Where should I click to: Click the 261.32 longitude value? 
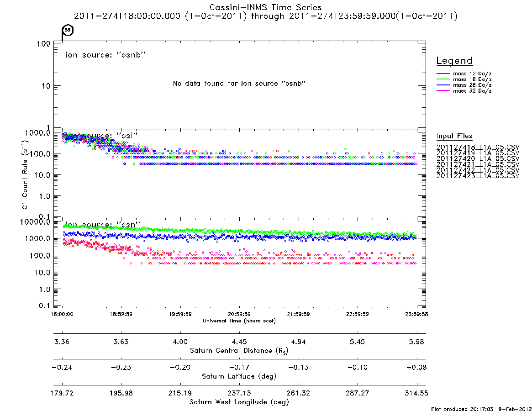click(x=298, y=393)
